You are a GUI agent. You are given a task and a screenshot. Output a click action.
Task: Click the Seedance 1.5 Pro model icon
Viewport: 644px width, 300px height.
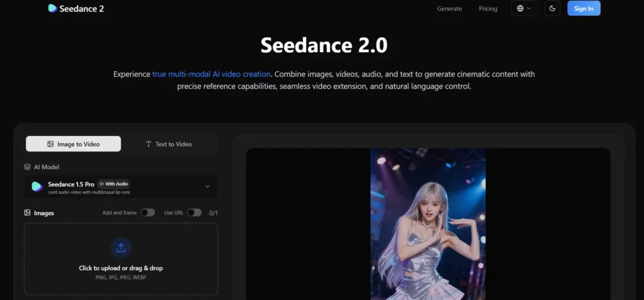coord(37,187)
